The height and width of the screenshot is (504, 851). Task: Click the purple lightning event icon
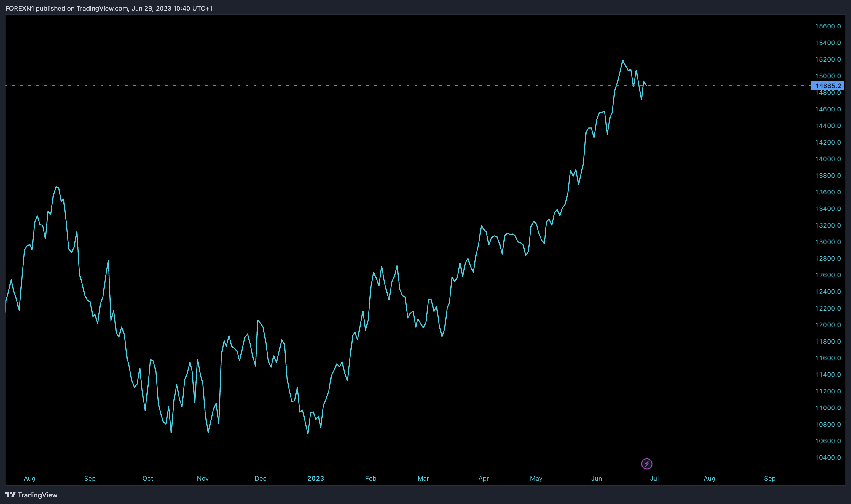pos(646,464)
